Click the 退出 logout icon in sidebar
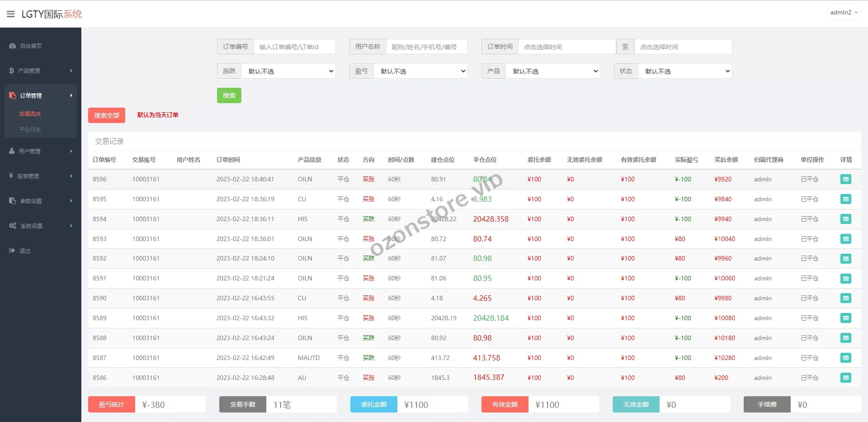868x422 pixels. (12, 251)
